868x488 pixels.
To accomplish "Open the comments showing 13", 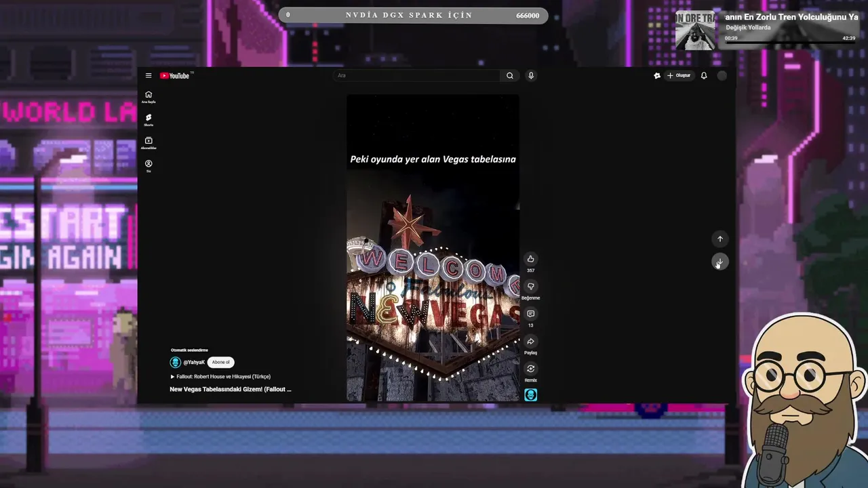I will pos(530,314).
